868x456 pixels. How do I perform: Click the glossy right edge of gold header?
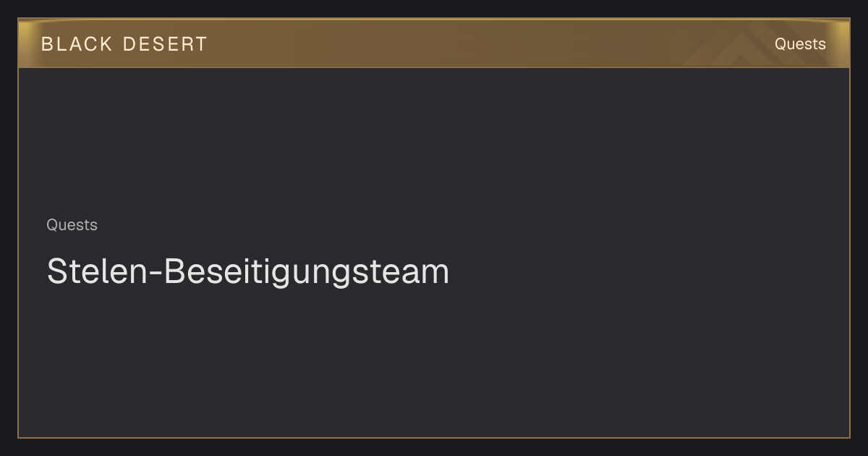841,43
